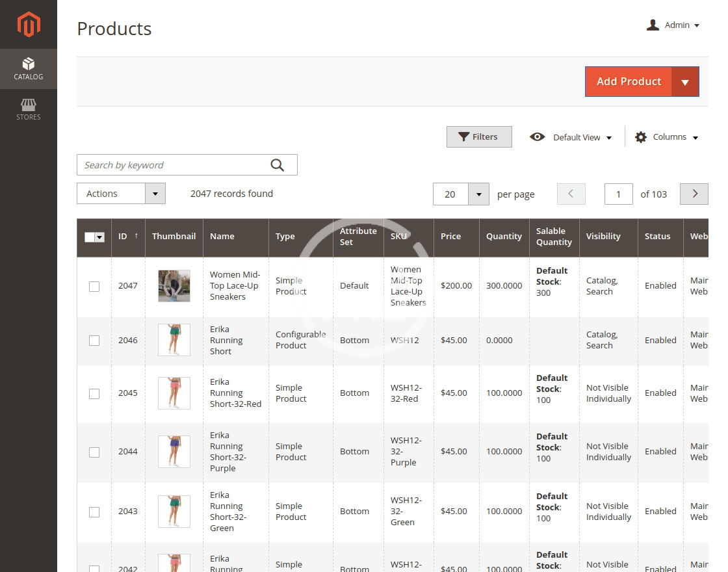
Task: Click the Women Mid-Top Sneakers thumbnail
Action: pyautogui.click(x=174, y=286)
